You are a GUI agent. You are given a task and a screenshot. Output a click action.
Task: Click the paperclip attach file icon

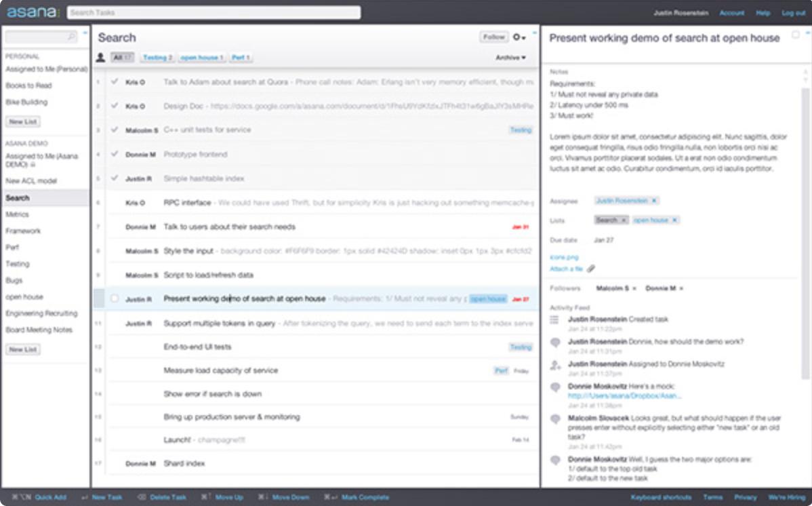coord(591,269)
